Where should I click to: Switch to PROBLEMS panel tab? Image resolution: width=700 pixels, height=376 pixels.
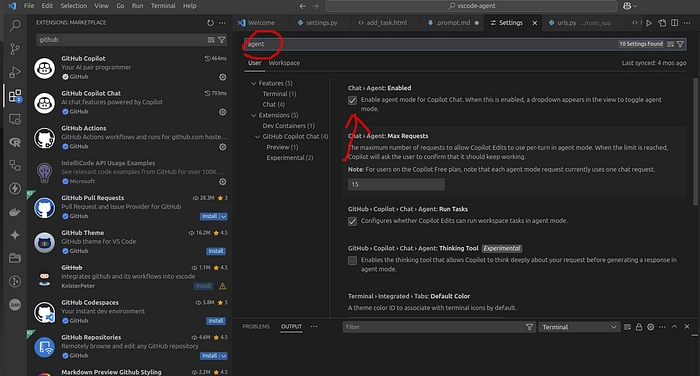(x=256, y=327)
